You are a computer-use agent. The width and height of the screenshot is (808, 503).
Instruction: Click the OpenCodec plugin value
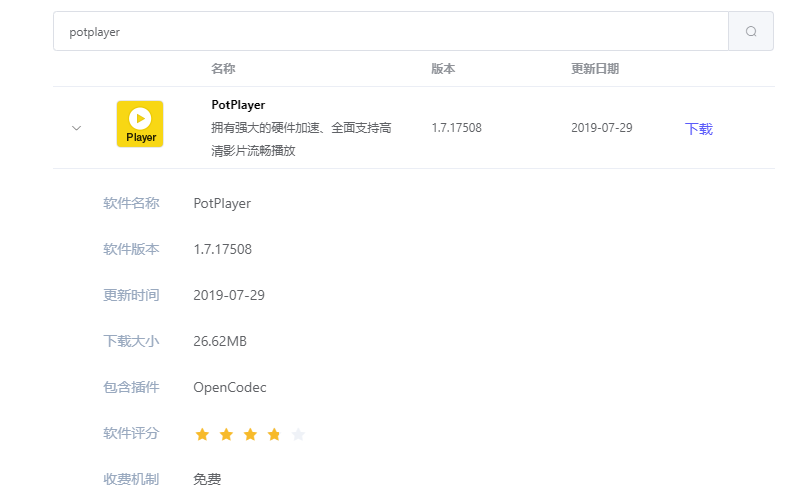[230, 387]
